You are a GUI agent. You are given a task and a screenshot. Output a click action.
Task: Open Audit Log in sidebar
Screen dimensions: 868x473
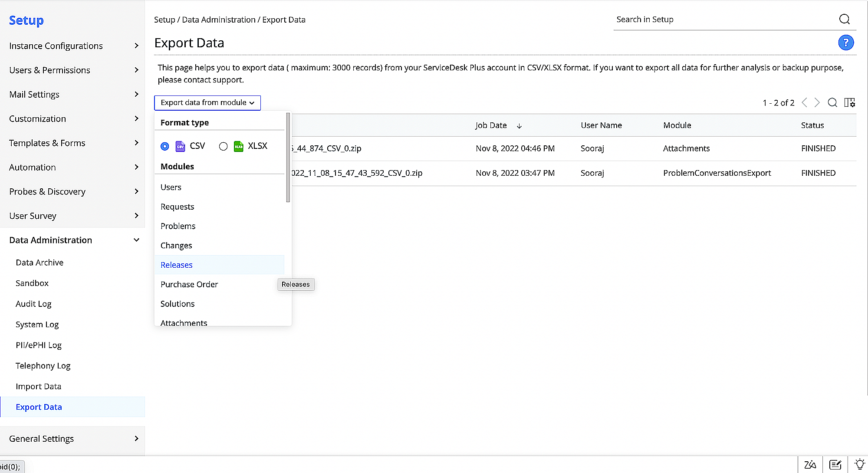[33, 304]
